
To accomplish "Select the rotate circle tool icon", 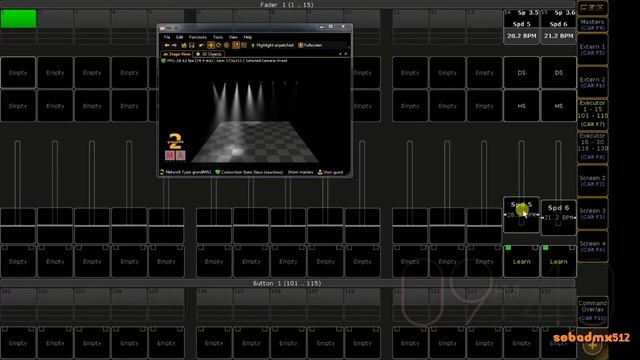I will pos(218,45).
